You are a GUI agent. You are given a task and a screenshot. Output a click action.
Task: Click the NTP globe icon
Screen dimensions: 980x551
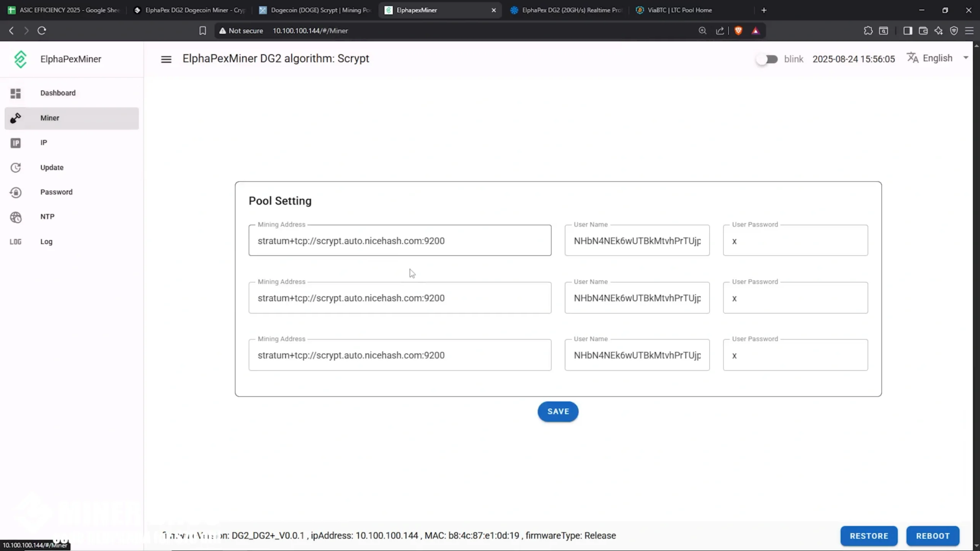[x=15, y=217]
